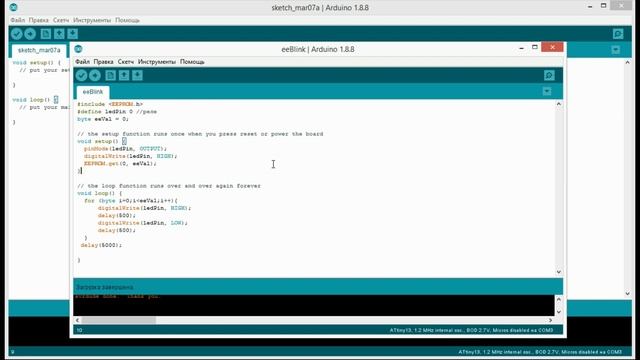Expand tab options dropdown in sketch_mar07a window
This screenshot has height=360, width=640.
tap(616, 50)
